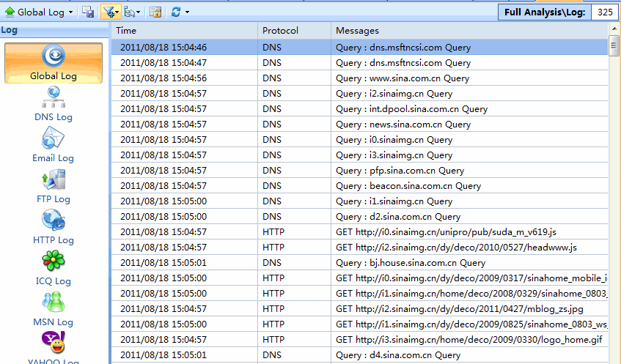Click the blue refresh arrows icon
The height and width of the screenshot is (364, 621).
176,12
